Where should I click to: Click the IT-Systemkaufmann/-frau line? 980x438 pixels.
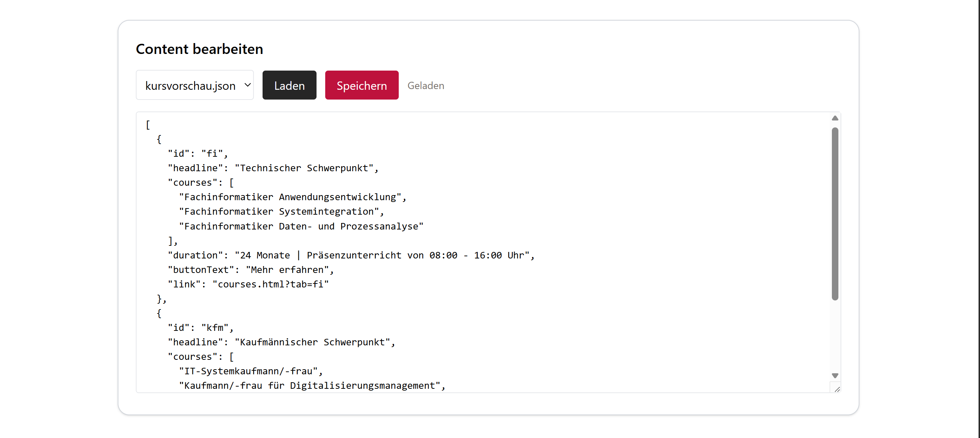point(250,371)
